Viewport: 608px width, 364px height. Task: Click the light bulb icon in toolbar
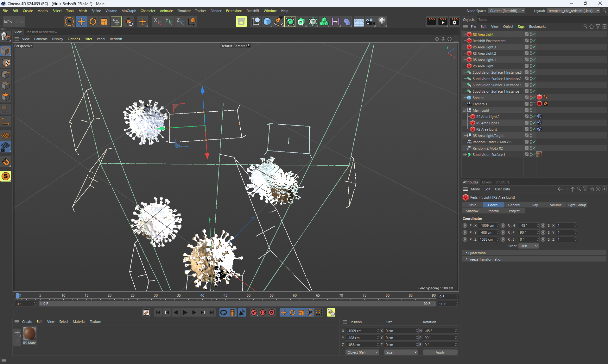(382, 22)
